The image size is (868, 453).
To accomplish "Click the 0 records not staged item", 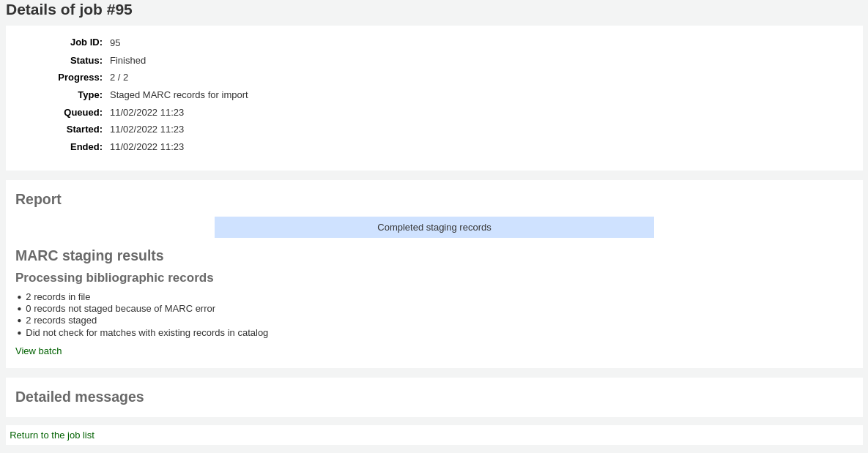I will coord(121,308).
